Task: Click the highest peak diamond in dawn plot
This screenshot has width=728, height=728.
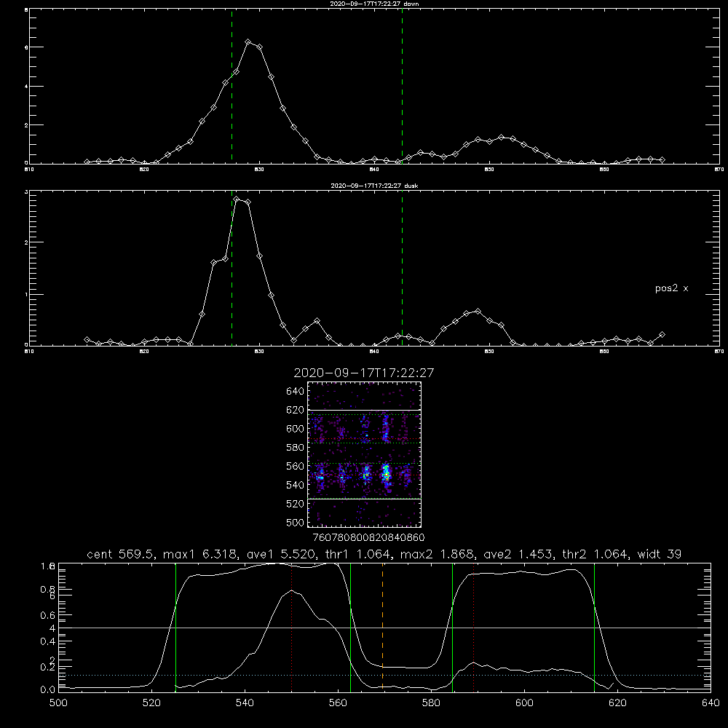Action: point(248,41)
